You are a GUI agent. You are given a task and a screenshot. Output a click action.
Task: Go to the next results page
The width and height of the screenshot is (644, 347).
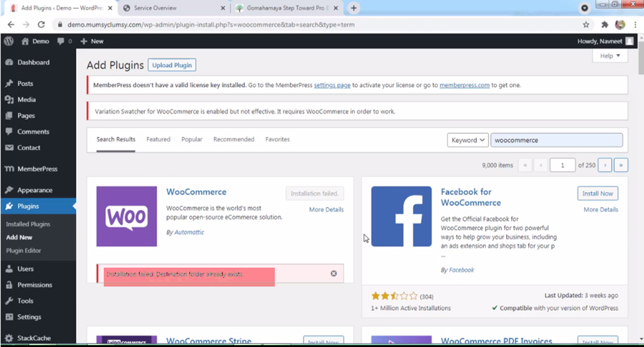(x=604, y=165)
